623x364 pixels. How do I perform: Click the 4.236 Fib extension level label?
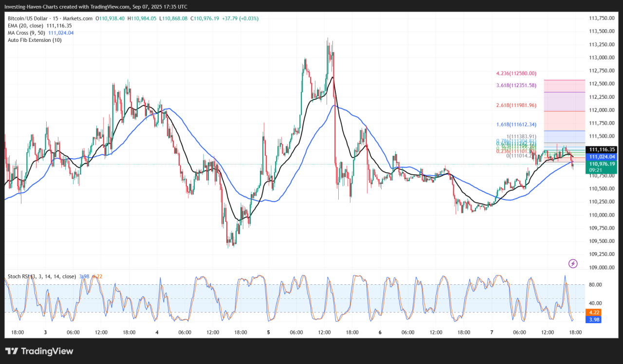point(516,73)
